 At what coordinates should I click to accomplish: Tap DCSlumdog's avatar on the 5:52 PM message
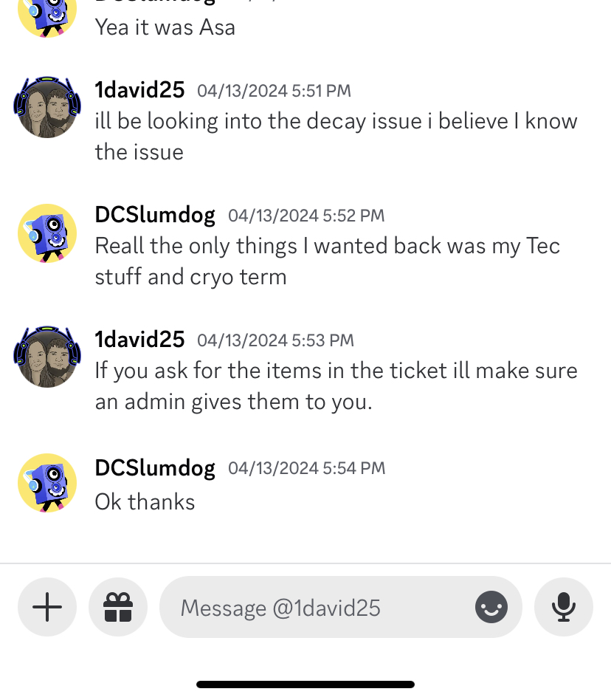(x=47, y=233)
